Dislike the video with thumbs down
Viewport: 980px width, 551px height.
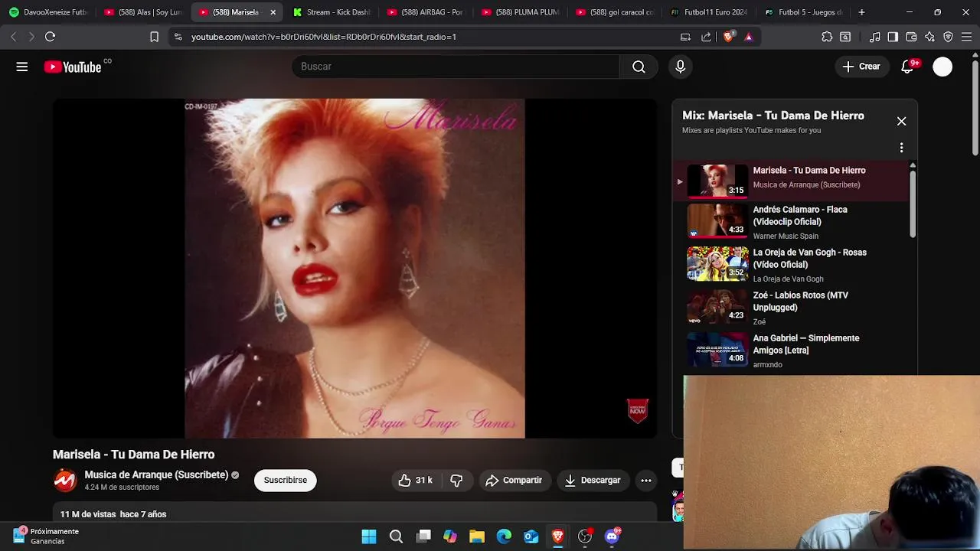[x=456, y=481]
